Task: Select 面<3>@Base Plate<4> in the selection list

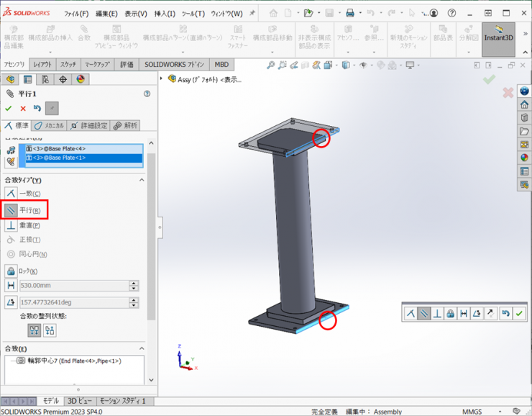Action: (x=56, y=149)
